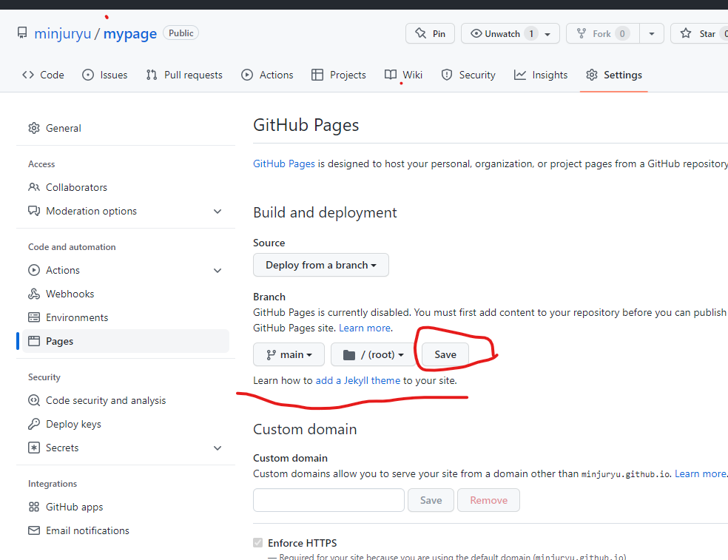Click Learn more for custom domains
The width and height of the screenshot is (728, 560).
(x=700, y=473)
